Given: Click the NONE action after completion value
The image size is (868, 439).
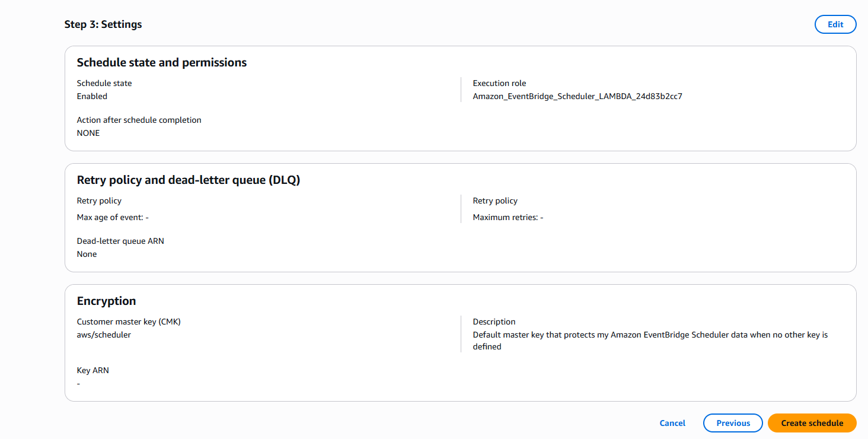Looking at the screenshot, I should (x=88, y=133).
